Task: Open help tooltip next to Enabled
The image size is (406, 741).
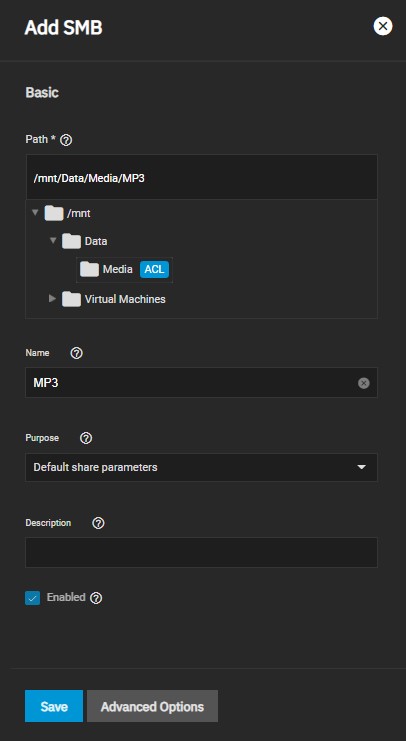Action: [x=96, y=598]
